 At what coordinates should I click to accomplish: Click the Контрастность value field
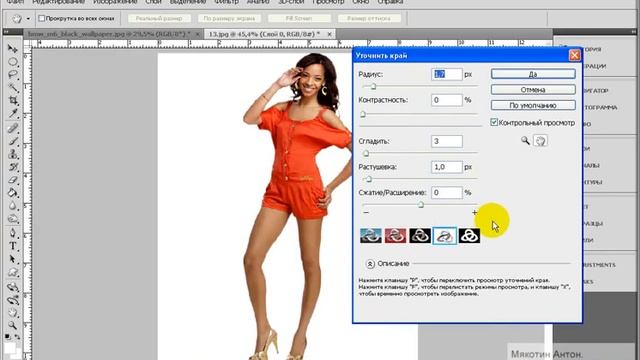447,100
